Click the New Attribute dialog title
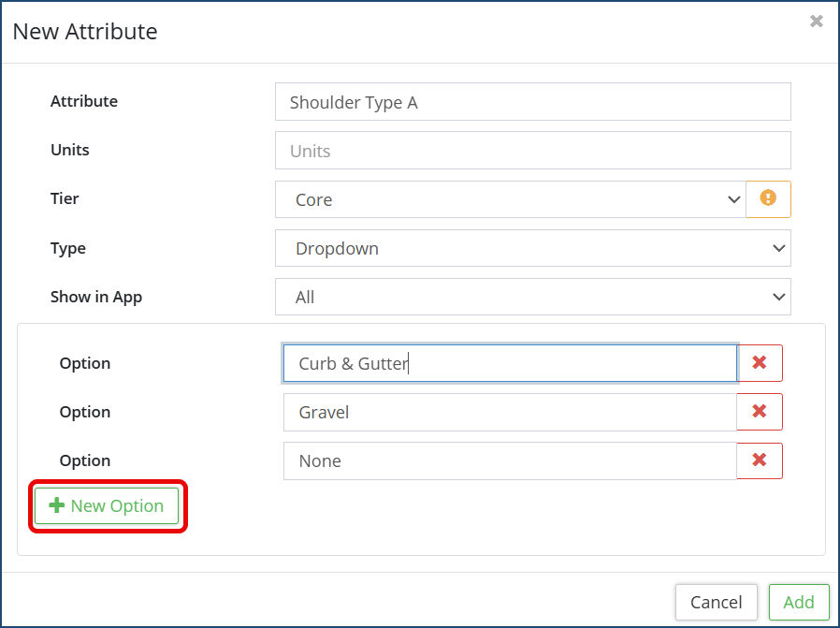 pos(85,32)
